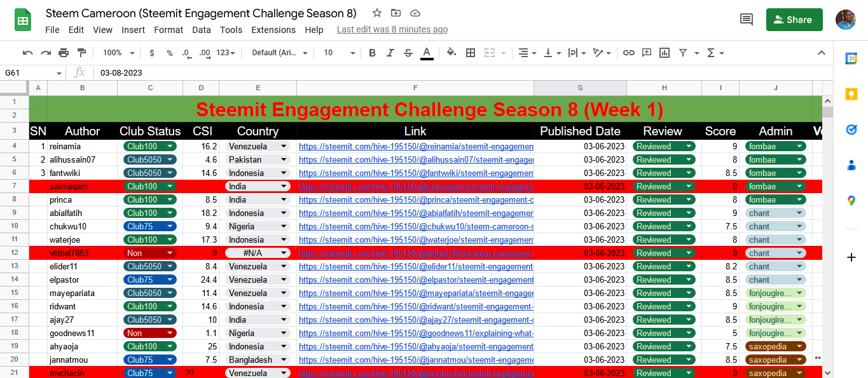Click the Print icon
868x378 pixels.
pyautogui.click(x=64, y=53)
